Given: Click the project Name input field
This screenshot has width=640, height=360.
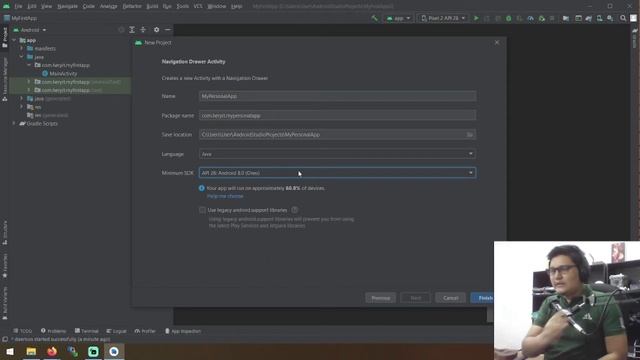Looking at the screenshot, I should pyautogui.click(x=337, y=96).
